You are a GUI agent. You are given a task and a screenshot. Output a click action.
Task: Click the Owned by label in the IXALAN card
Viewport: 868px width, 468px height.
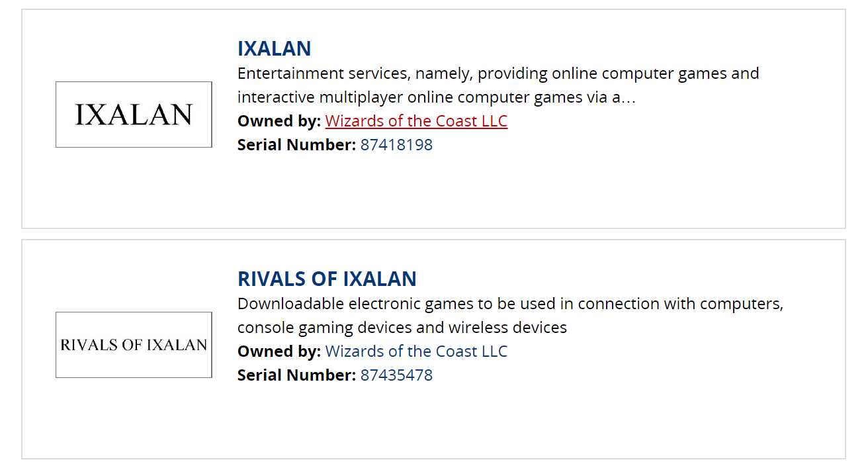(279, 121)
